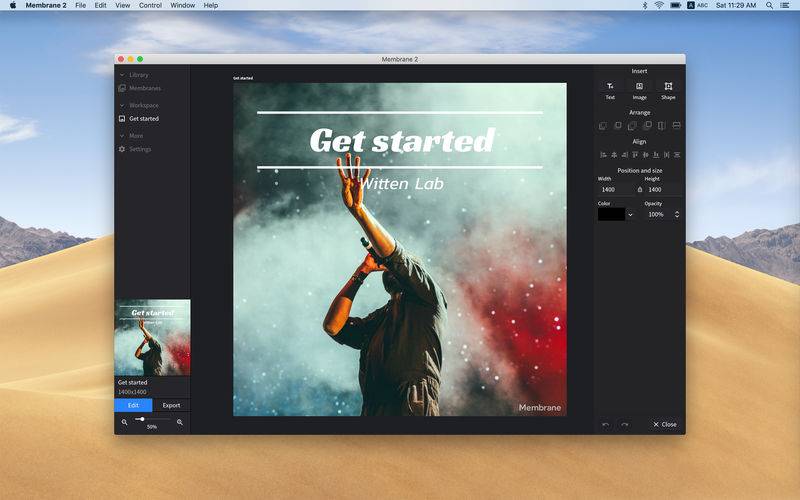Open the Membrane 2 application menu

click(x=46, y=5)
